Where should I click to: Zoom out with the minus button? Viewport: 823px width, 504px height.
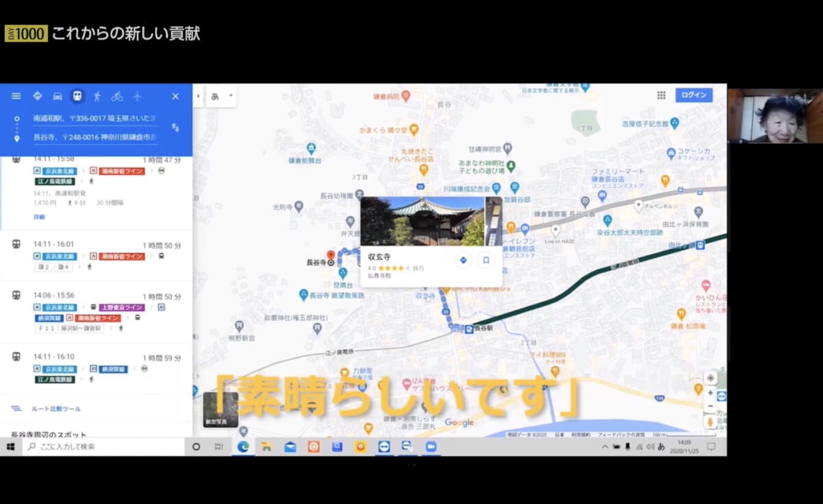point(711,405)
